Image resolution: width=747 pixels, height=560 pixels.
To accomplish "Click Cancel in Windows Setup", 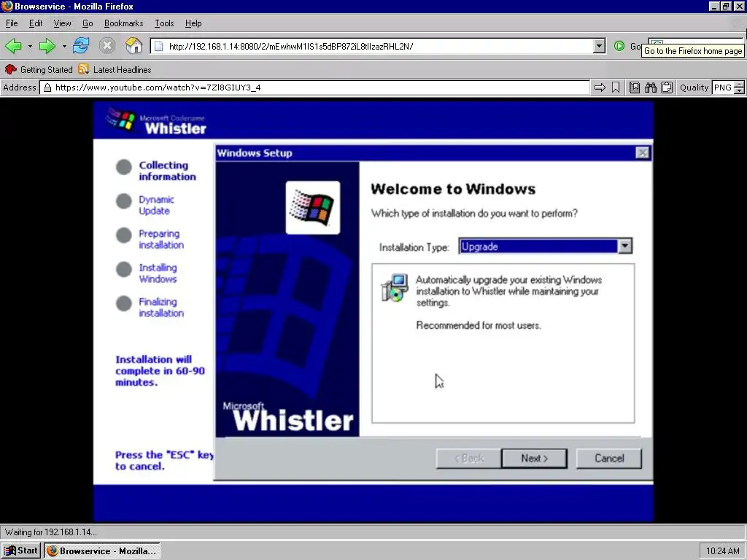I will 609,458.
